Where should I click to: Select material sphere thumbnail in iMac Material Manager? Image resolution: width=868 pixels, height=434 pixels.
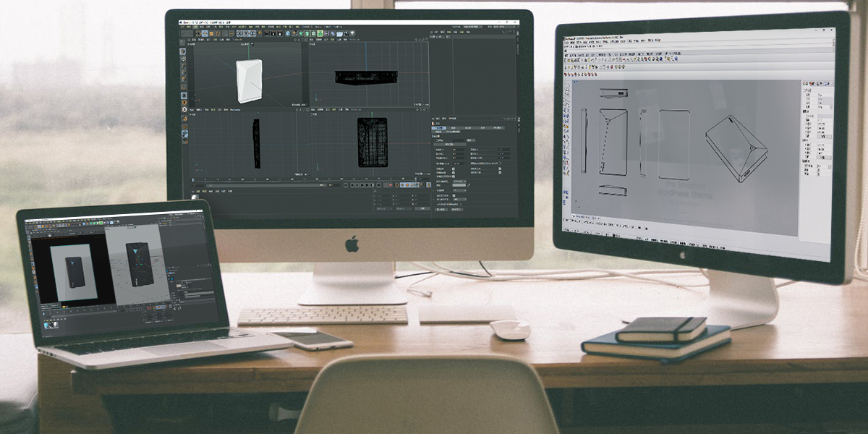(x=195, y=197)
